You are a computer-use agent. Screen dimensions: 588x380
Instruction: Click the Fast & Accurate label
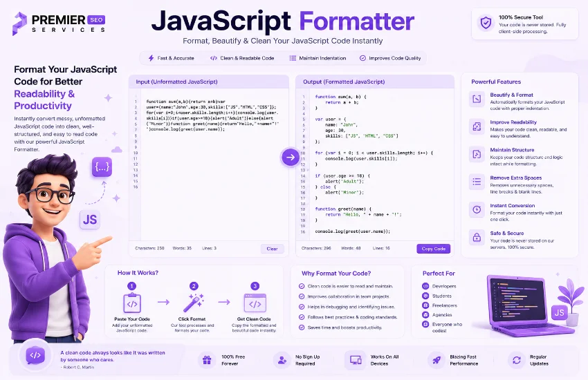pyautogui.click(x=176, y=58)
